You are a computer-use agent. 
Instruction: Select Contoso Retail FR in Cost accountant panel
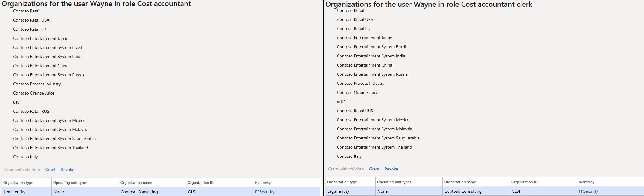30,29
